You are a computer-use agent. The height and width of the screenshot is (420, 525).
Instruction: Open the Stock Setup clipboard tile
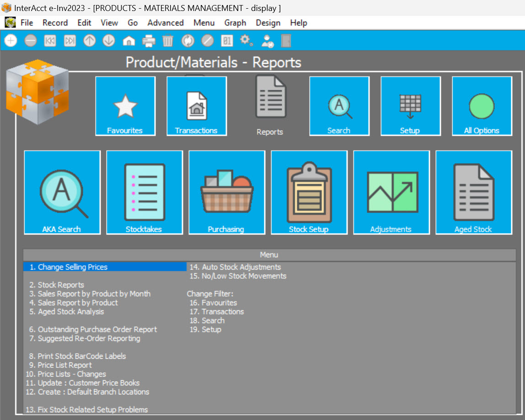[309, 192]
